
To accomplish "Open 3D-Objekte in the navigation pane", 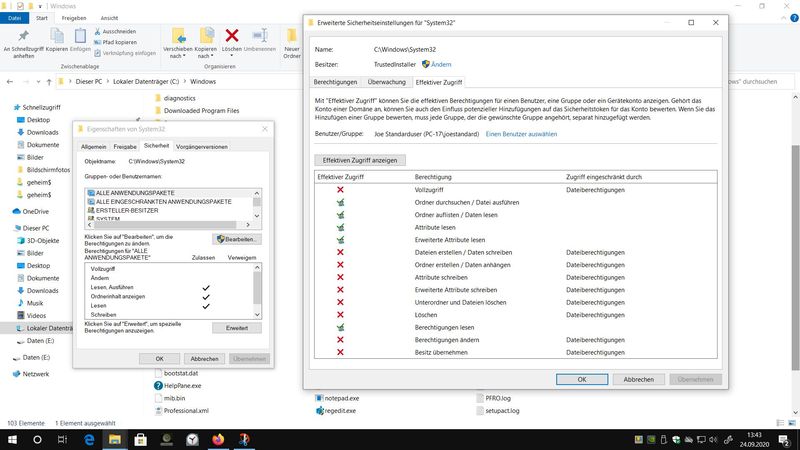I will [42, 241].
